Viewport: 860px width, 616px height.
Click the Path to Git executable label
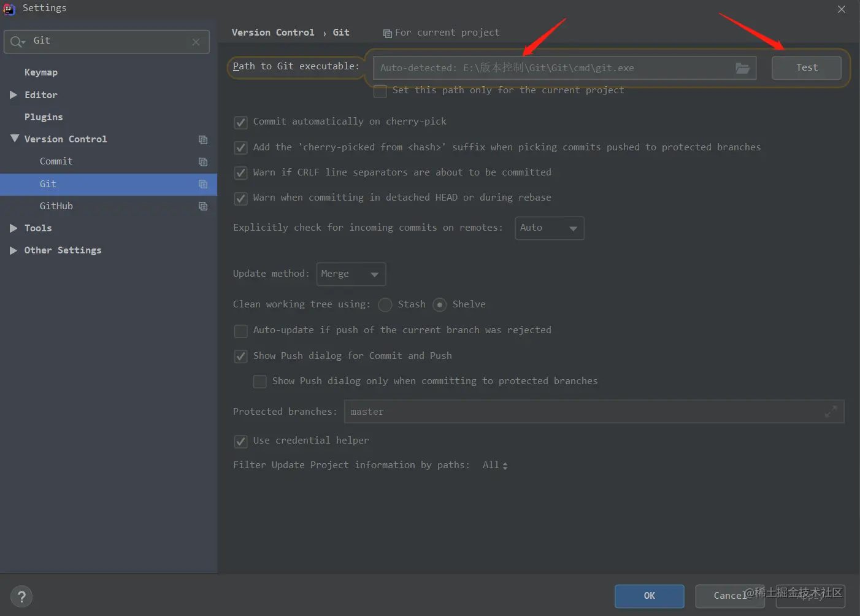pos(296,66)
